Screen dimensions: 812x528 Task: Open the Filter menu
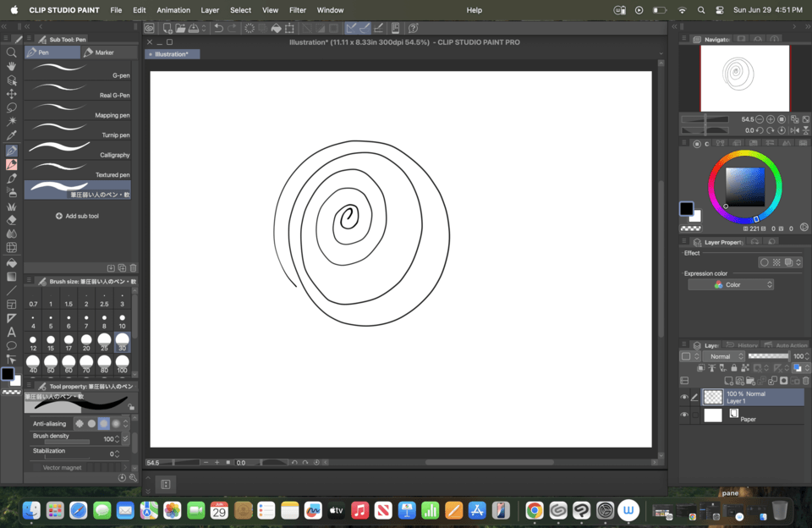coord(298,10)
